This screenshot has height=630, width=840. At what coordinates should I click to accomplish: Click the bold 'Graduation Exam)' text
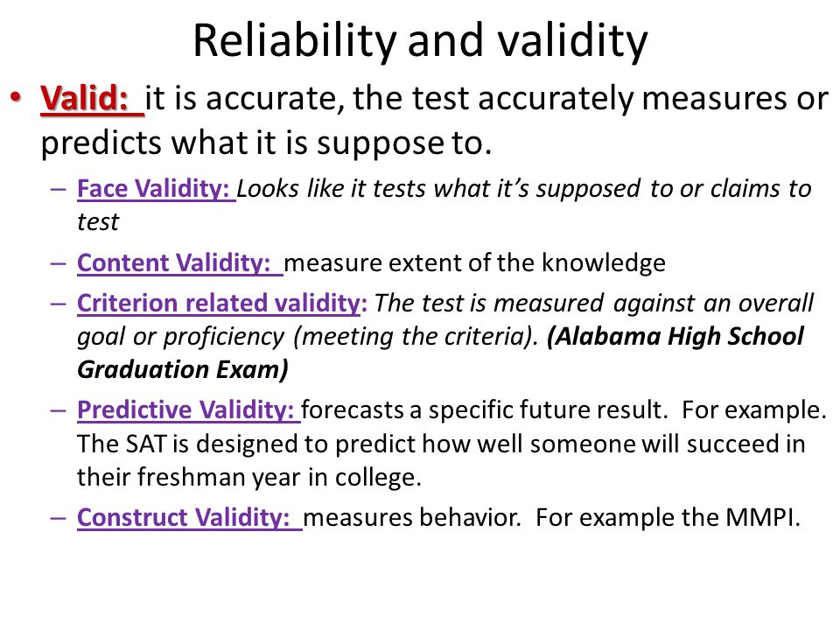183,369
